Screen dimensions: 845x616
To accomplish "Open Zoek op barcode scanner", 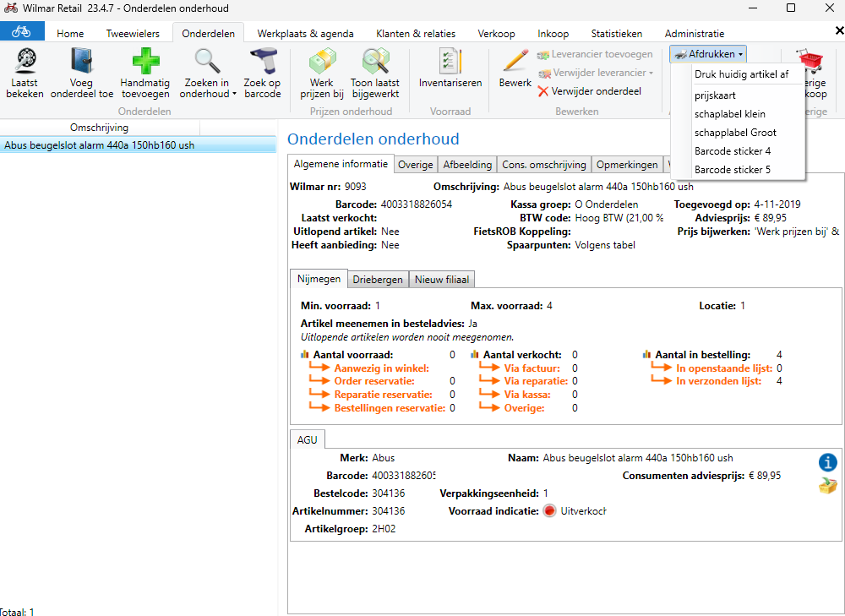I will 262,62.
